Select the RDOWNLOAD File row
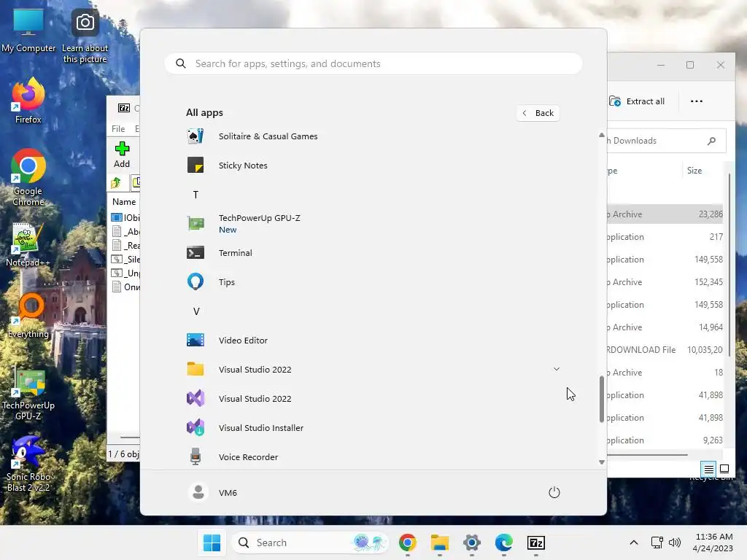Viewport: 747px width, 560px height. [x=665, y=350]
